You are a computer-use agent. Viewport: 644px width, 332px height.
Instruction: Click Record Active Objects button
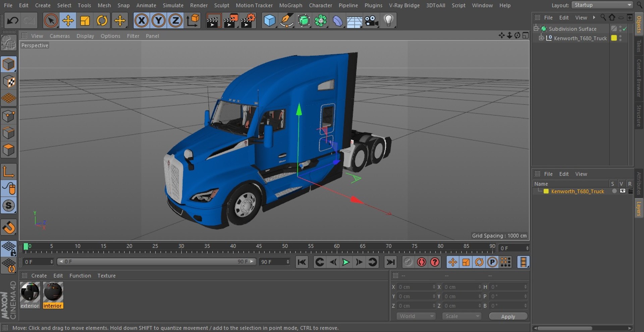(408, 262)
